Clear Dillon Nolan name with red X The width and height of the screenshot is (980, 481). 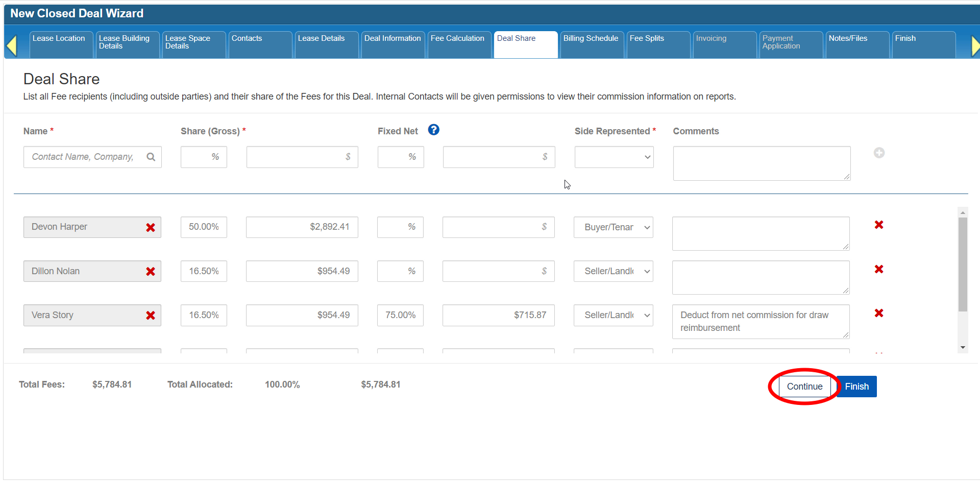tap(151, 272)
